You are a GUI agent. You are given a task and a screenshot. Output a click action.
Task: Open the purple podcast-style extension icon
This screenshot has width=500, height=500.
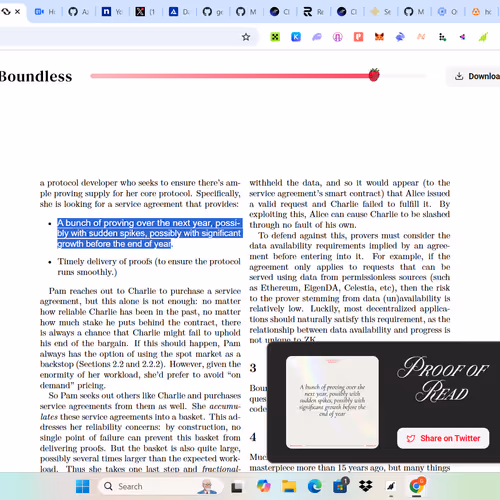(x=338, y=37)
